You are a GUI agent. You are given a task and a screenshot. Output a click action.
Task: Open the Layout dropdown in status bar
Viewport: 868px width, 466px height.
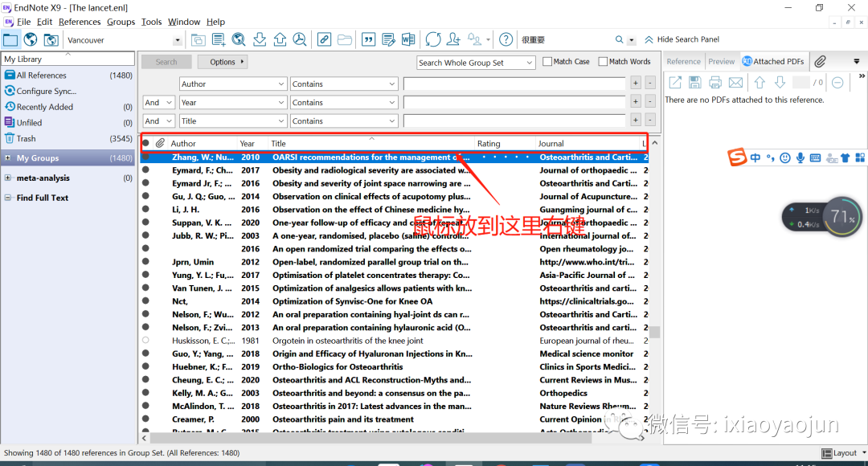[x=844, y=452]
